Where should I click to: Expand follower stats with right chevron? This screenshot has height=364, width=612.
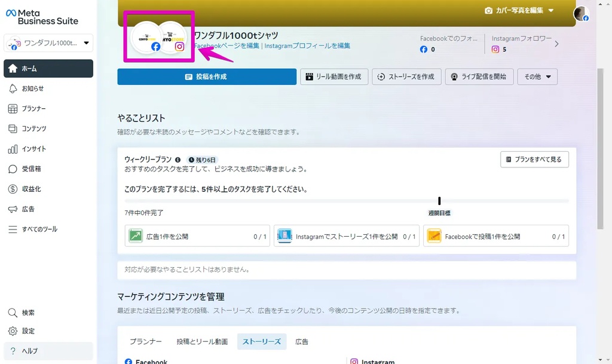click(556, 44)
